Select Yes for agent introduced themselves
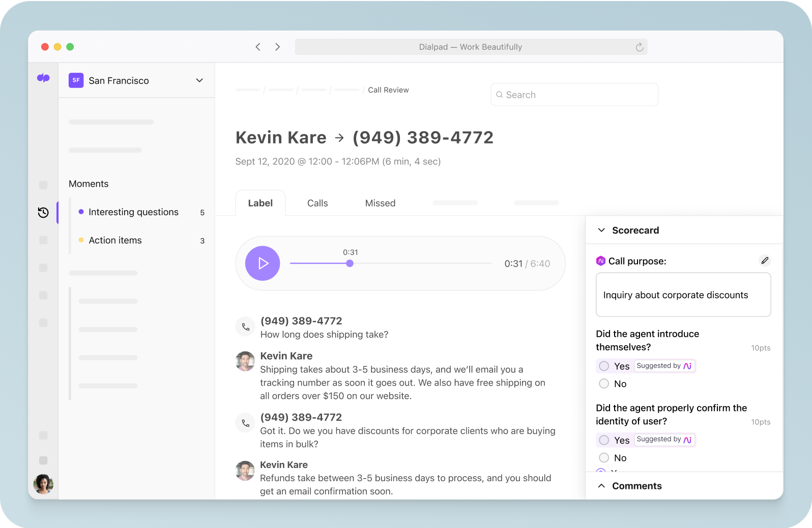Screen dimensions: 812x528 604,366
